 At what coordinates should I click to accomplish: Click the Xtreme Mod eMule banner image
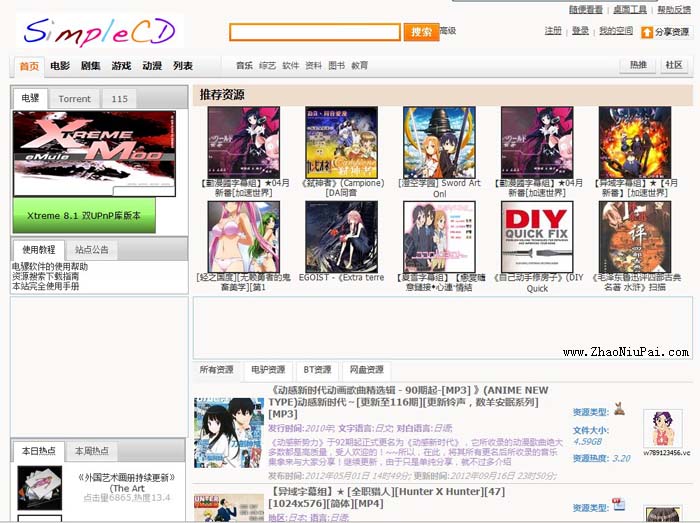(95, 154)
